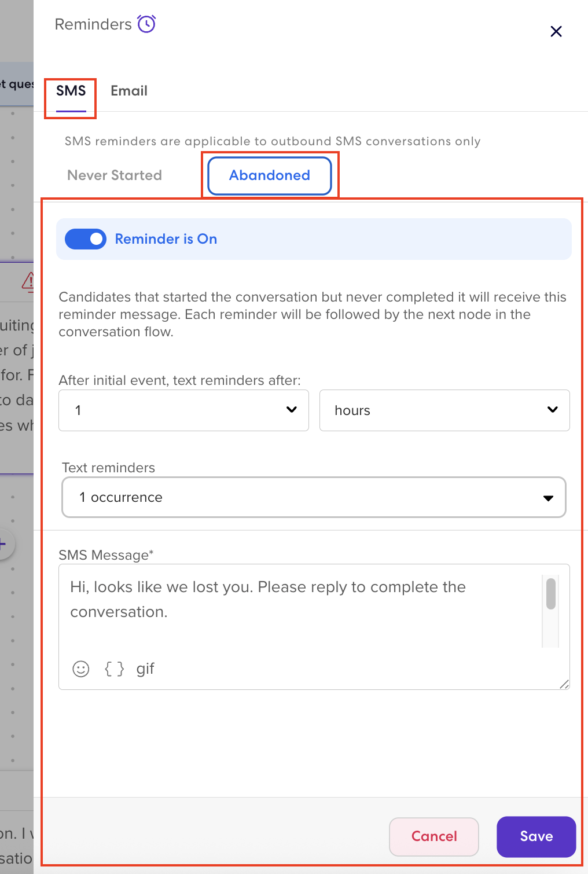588x874 pixels.
Task: Switch to the SMS tab
Action: 71,91
